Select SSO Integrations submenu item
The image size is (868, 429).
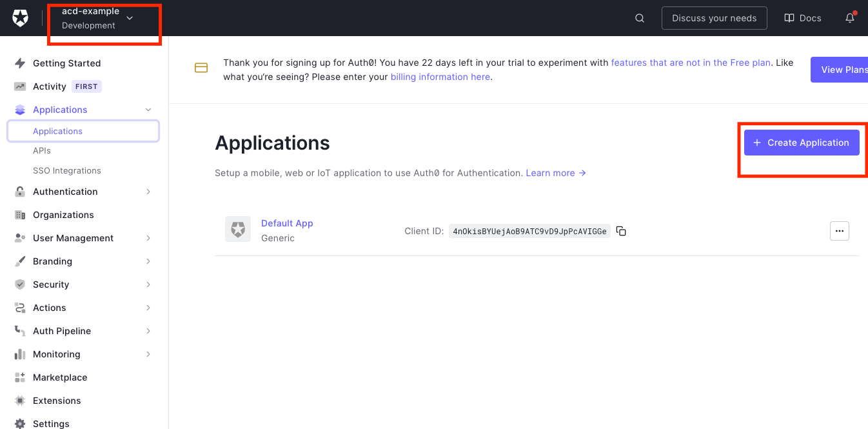[x=67, y=170]
